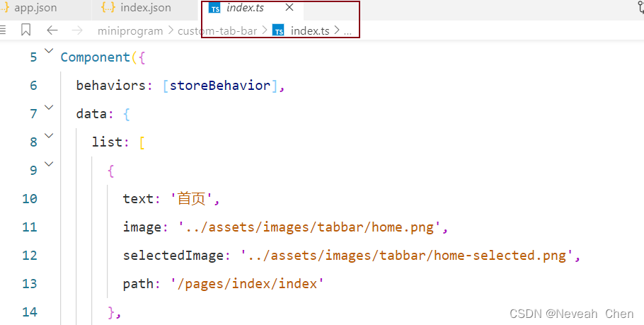This screenshot has width=644, height=325.
Task: Collapse list array at line 8
Action: [x=49, y=136]
